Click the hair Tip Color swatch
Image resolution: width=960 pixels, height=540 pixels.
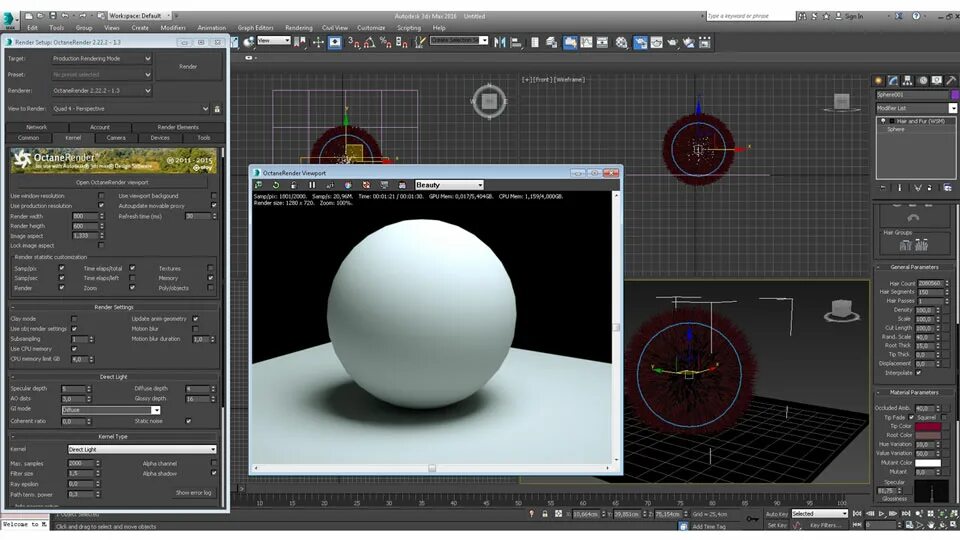point(928,426)
